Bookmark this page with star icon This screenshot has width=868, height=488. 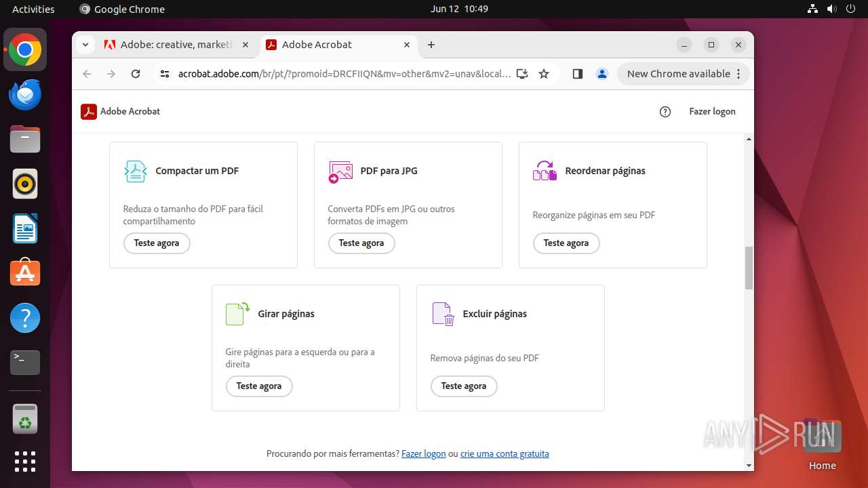click(544, 74)
